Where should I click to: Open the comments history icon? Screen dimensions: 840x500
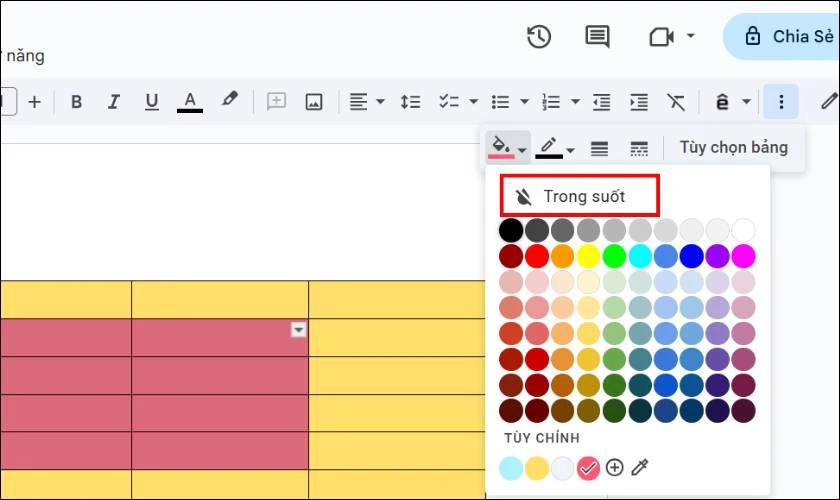tap(597, 37)
